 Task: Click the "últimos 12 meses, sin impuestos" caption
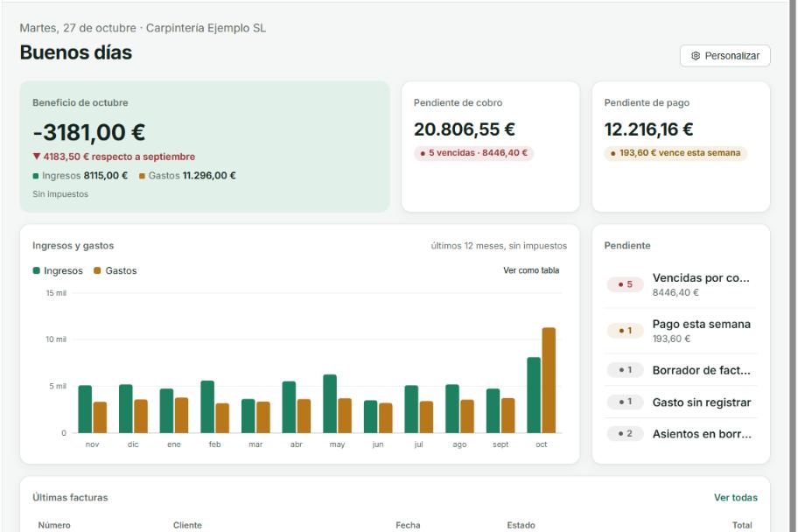pos(499,246)
